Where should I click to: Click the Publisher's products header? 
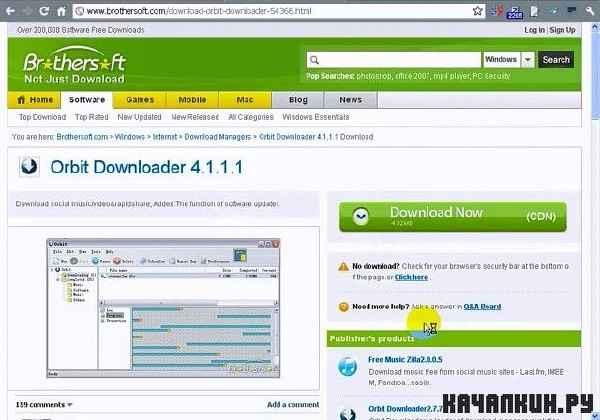click(x=454, y=339)
